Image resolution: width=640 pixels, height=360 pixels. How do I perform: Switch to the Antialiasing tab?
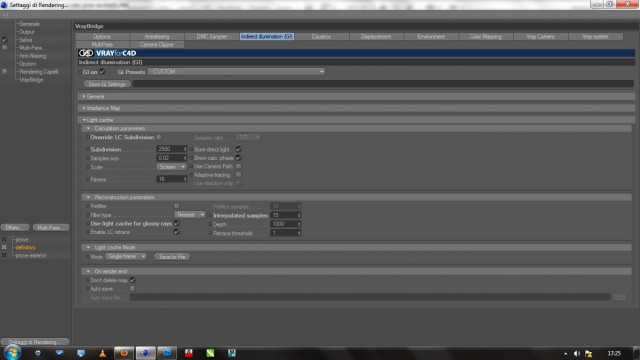(x=157, y=37)
